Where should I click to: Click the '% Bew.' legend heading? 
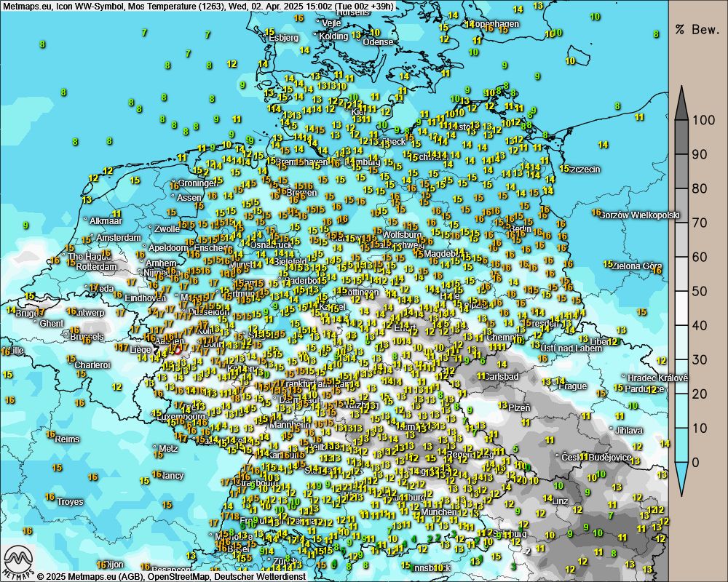point(696,30)
